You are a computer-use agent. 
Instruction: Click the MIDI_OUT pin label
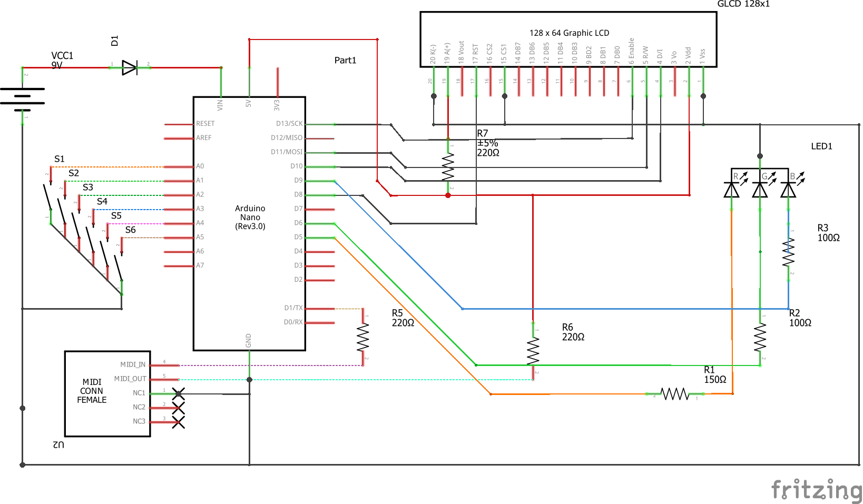pos(130,379)
